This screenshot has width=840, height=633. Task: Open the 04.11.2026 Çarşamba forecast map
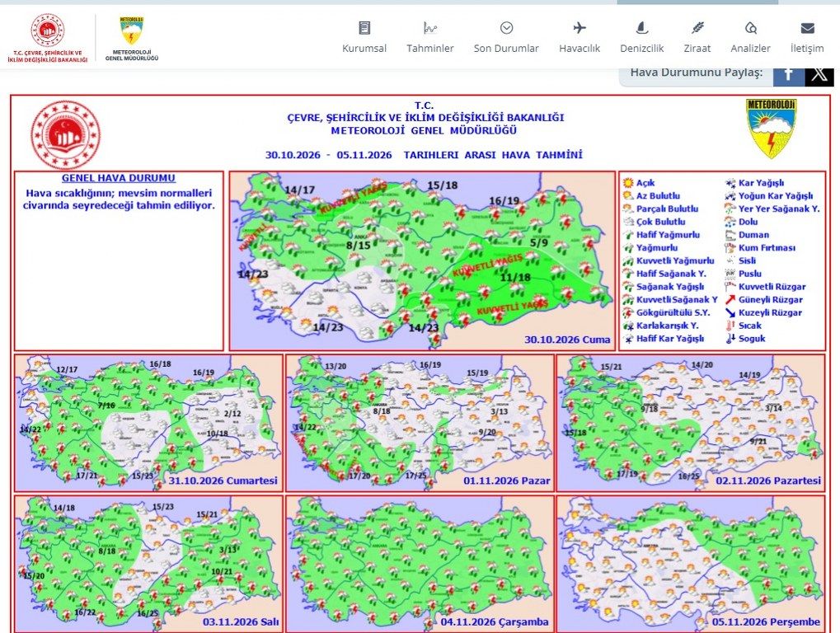(420, 564)
